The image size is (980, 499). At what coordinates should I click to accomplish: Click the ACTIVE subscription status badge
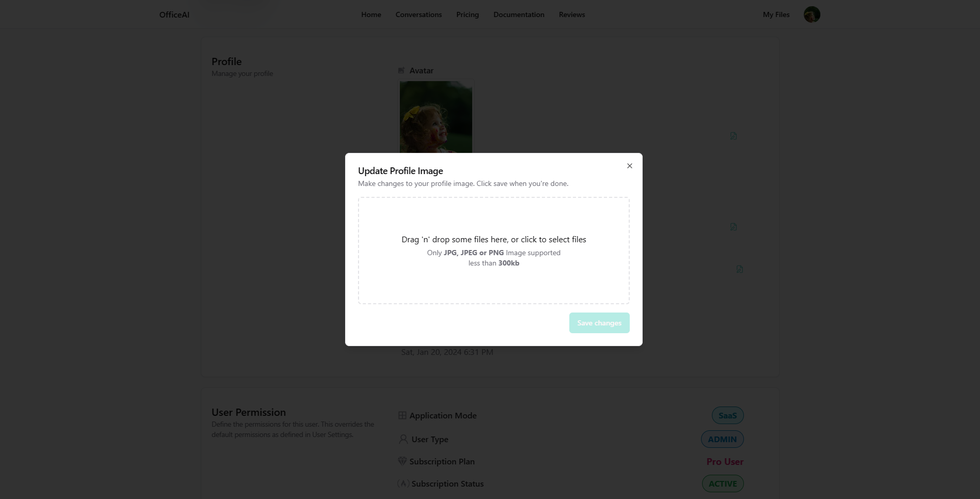click(x=723, y=484)
